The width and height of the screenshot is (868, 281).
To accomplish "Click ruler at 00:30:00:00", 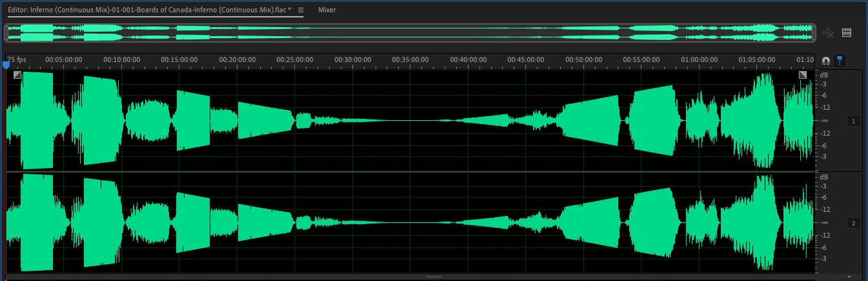I will [x=352, y=59].
